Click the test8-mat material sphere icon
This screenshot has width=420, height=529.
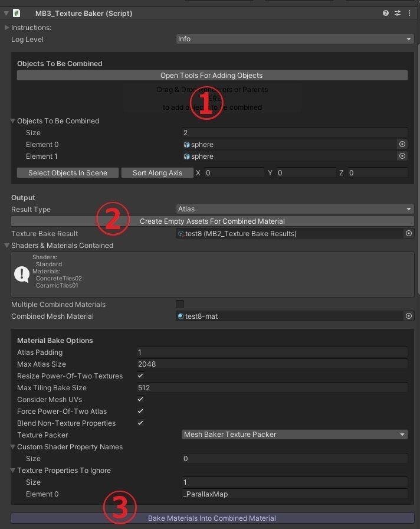181,316
